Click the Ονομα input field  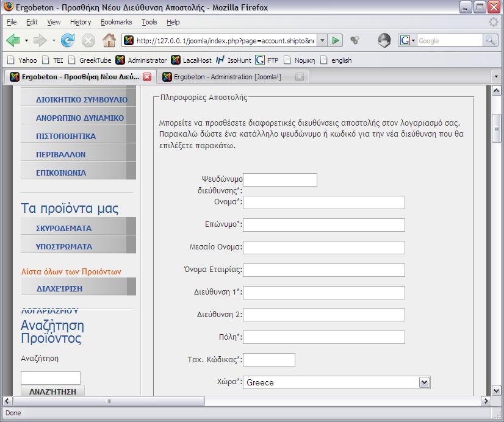tap(323, 202)
